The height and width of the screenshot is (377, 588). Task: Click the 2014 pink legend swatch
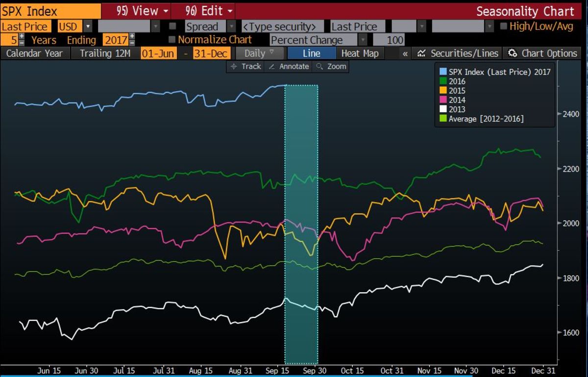point(443,100)
